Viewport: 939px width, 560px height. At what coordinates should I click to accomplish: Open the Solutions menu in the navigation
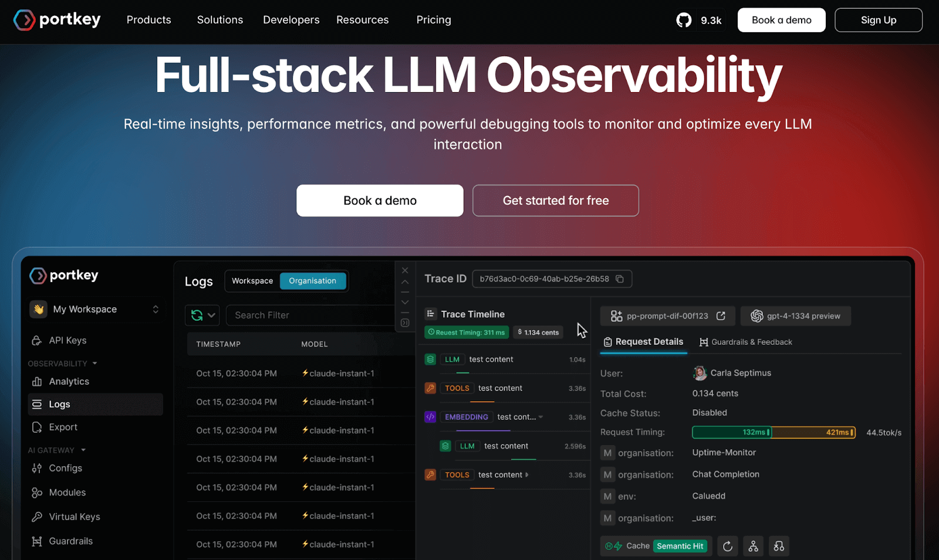[220, 20]
